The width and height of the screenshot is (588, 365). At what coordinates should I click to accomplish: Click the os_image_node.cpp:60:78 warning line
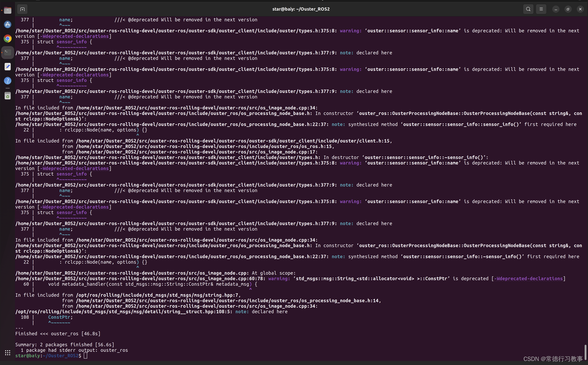pos(290,278)
